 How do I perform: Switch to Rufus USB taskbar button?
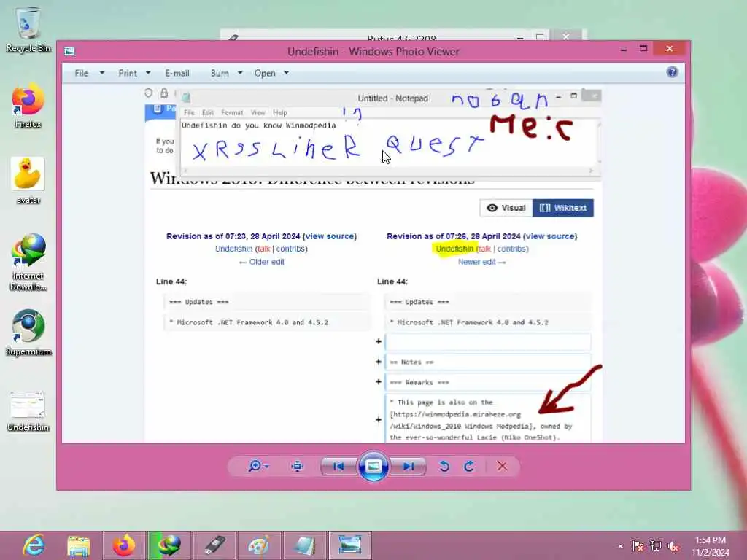(x=214, y=545)
